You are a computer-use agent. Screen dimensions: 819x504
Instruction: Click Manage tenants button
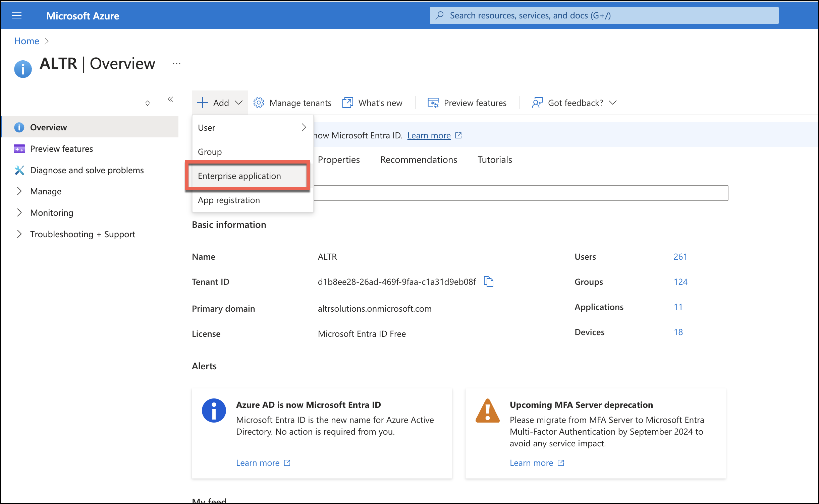292,103
